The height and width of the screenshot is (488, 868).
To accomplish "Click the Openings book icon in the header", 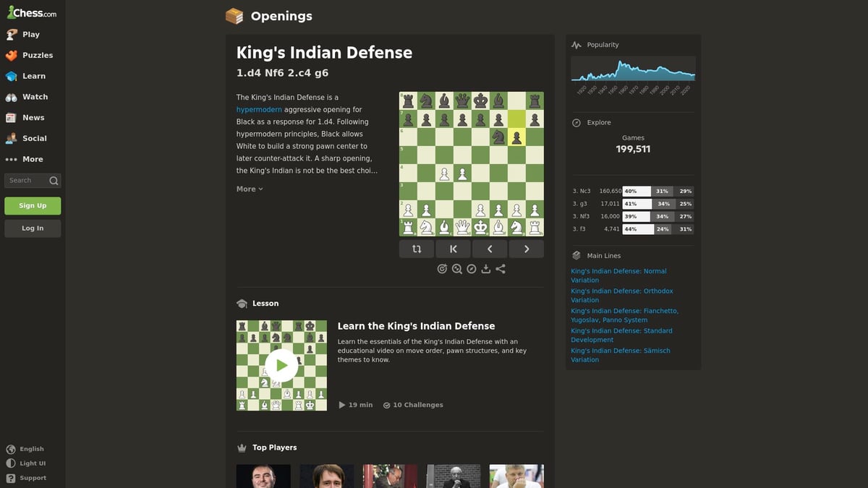I will point(234,15).
